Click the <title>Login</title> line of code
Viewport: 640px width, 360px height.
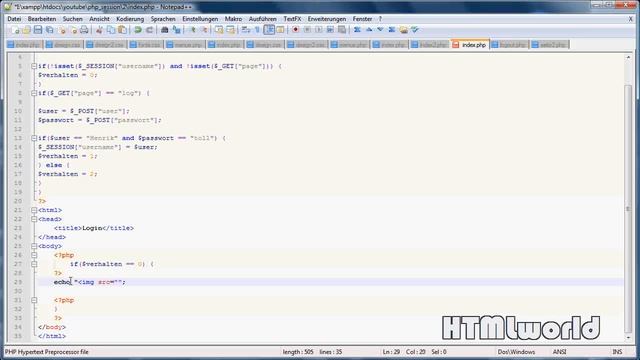(94, 228)
